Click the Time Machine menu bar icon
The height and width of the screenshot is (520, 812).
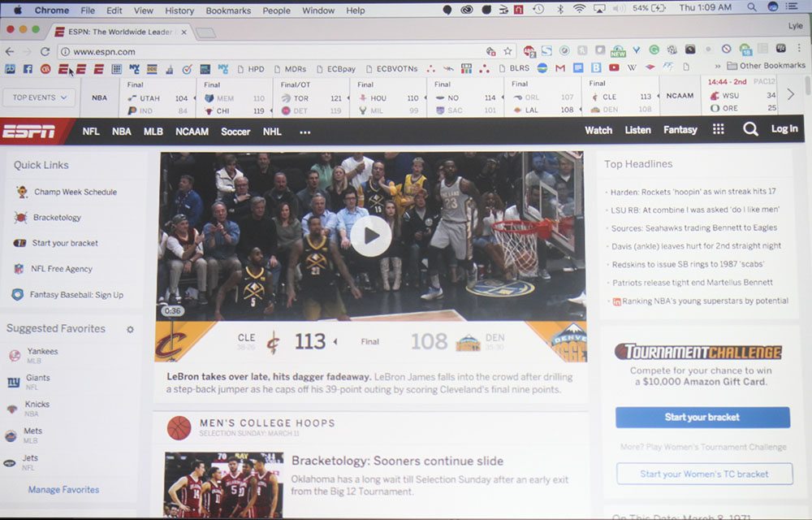pos(538,9)
